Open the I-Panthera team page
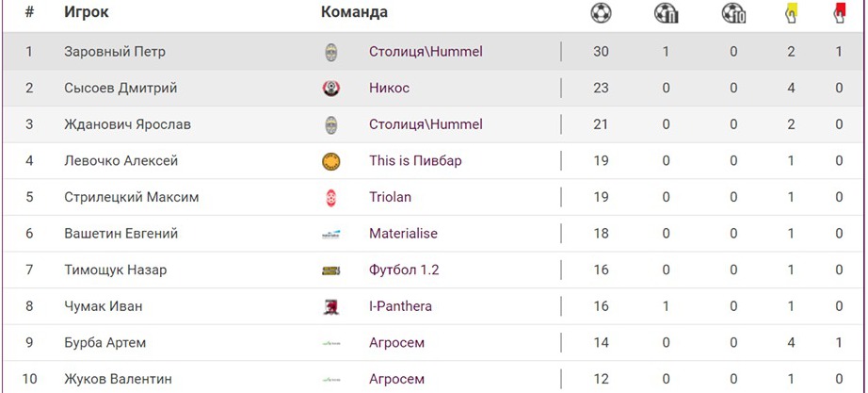This screenshot has width=868, height=393. (x=401, y=306)
